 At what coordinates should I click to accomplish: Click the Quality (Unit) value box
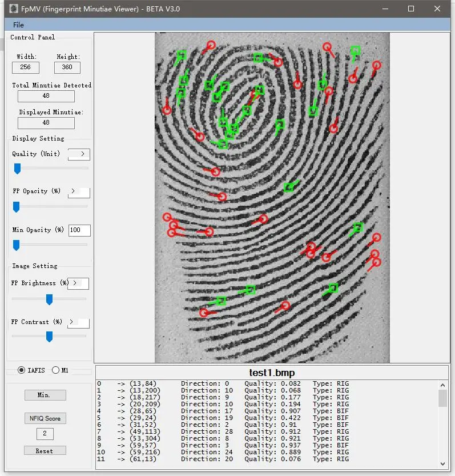(x=79, y=154)
